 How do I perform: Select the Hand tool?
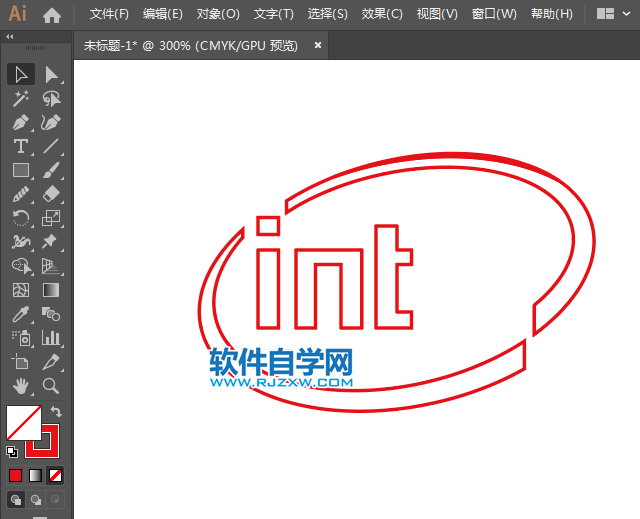(21, 386)
